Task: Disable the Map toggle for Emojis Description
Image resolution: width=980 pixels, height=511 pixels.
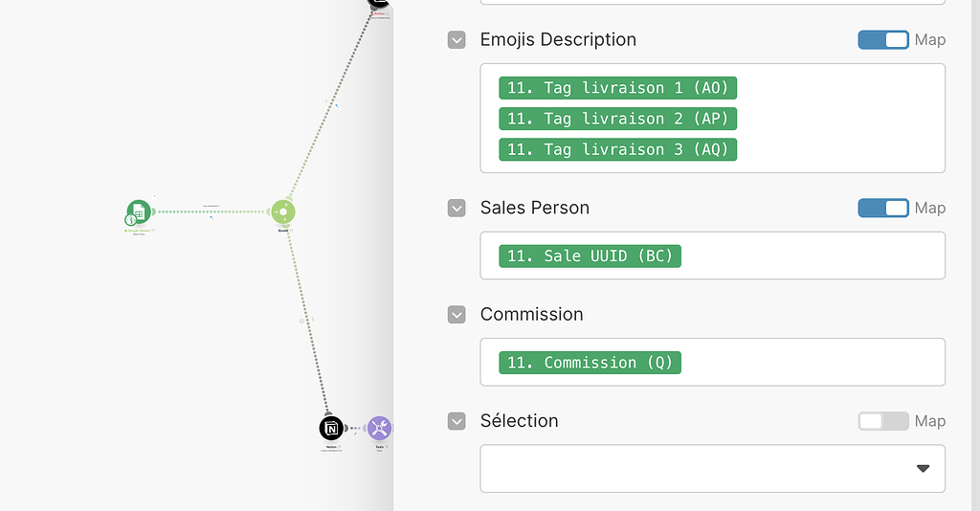Action: pyautogui.click(x=882, y=39)
